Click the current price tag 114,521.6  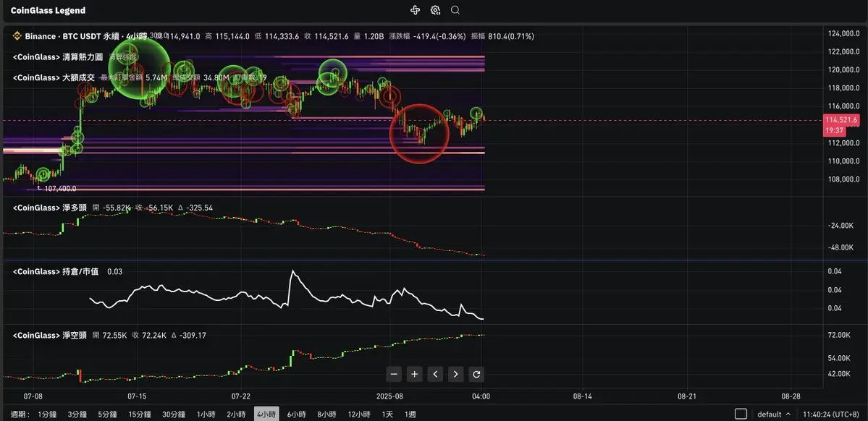tap(841, 120)
